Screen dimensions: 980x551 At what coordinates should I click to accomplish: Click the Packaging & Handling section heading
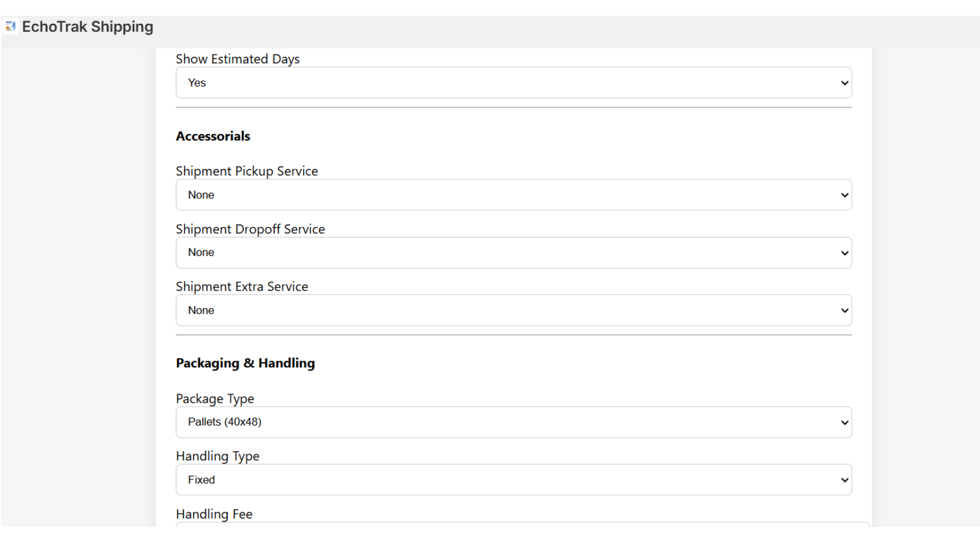[x=245, y=362]
